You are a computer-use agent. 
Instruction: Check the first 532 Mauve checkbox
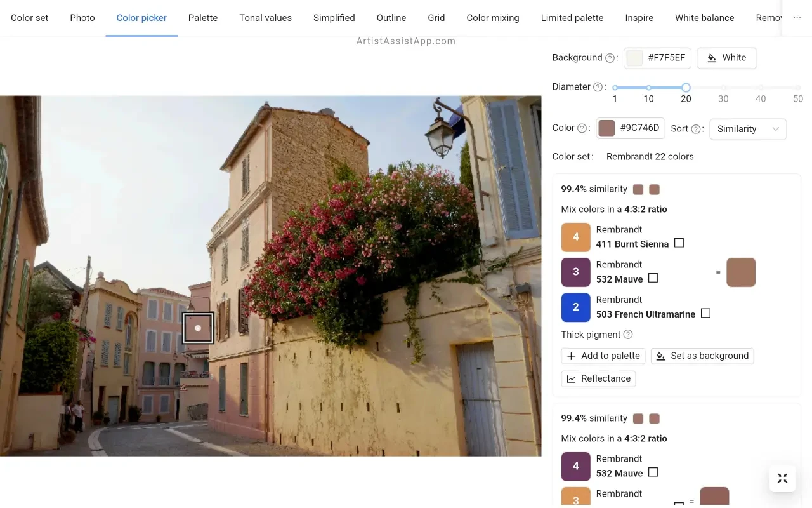[x=653, y=278]
